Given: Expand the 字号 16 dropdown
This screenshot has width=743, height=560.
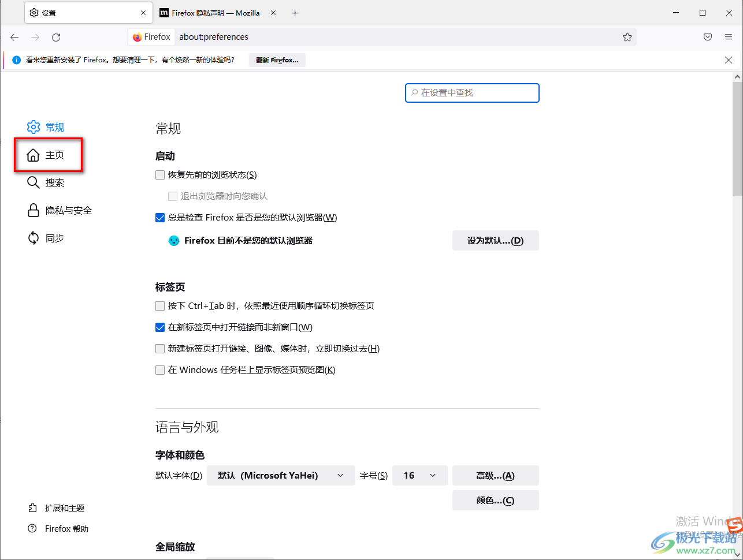Looking at the screenshot, I should click(x=420, y=476).
